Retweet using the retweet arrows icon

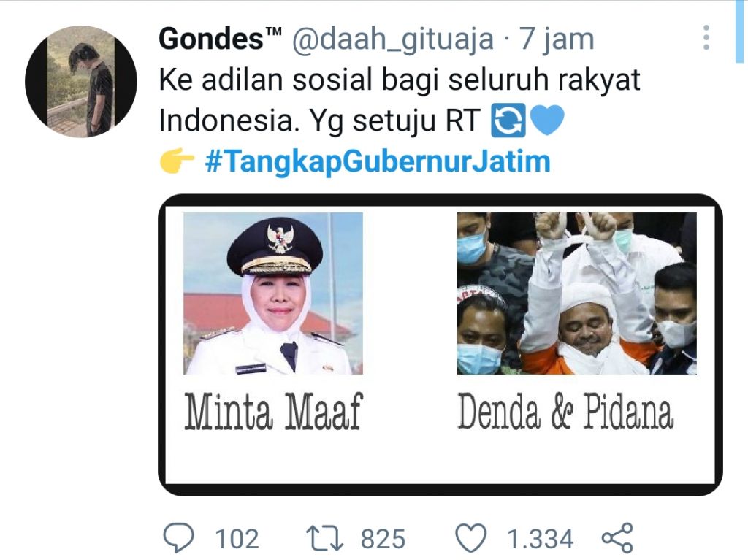tap(324, 537)
